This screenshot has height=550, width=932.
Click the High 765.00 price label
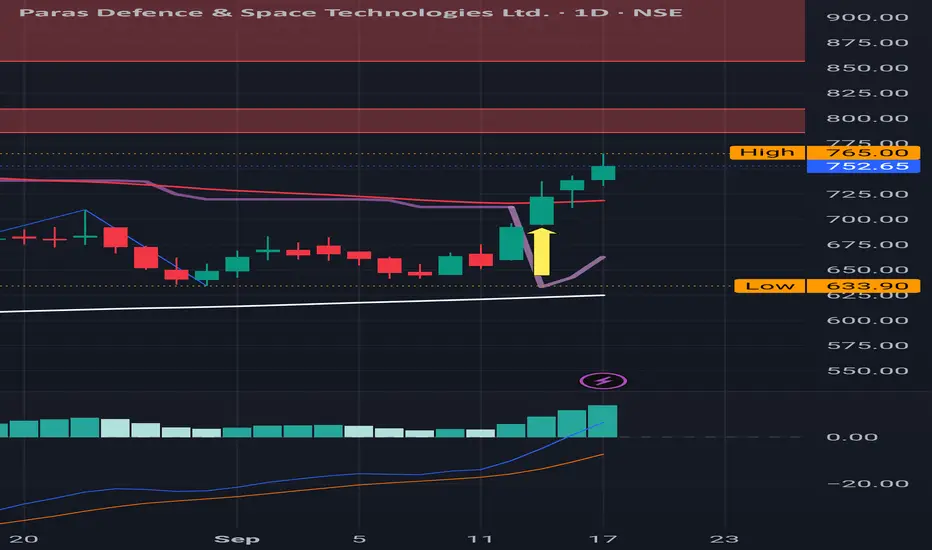click(x=825, y=153)
